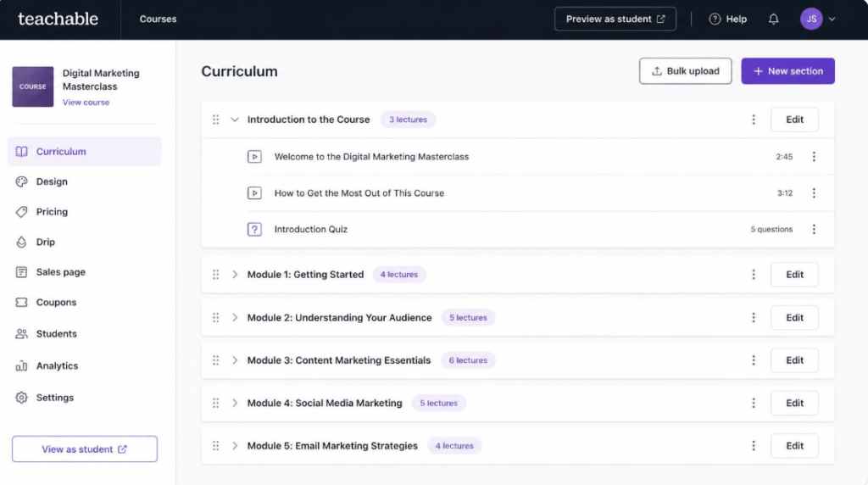Expand Module 2: Understanding Your Audience
Image resolution: width=868 pixels, height=485 pixels.
(235, 318)
